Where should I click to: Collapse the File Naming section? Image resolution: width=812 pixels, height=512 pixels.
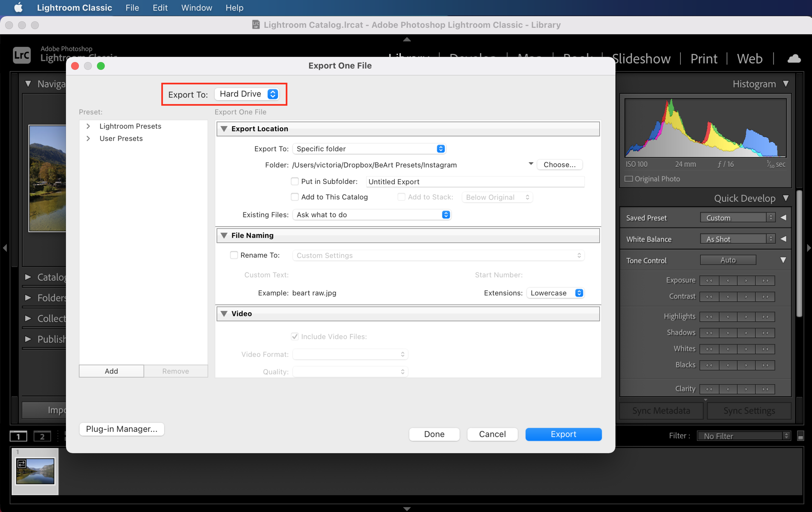tap(224, 235)
